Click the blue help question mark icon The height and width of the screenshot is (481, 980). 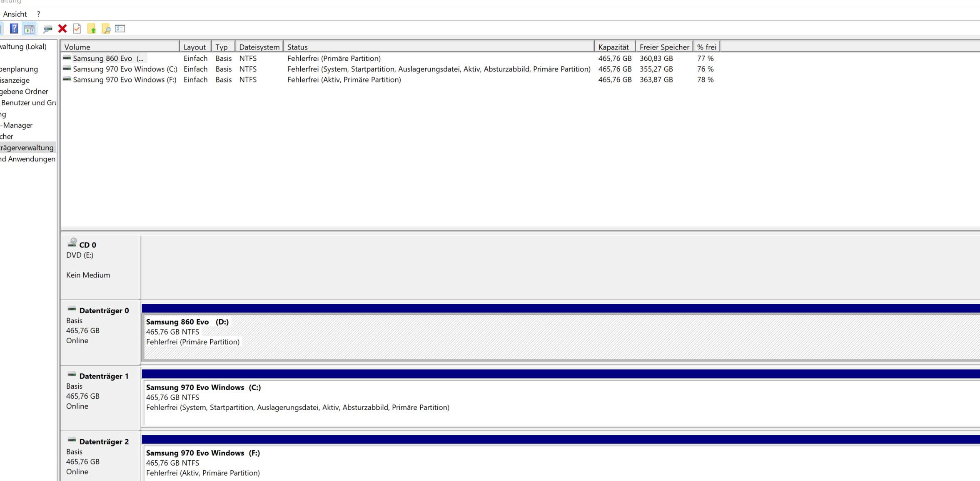[14, 29]
